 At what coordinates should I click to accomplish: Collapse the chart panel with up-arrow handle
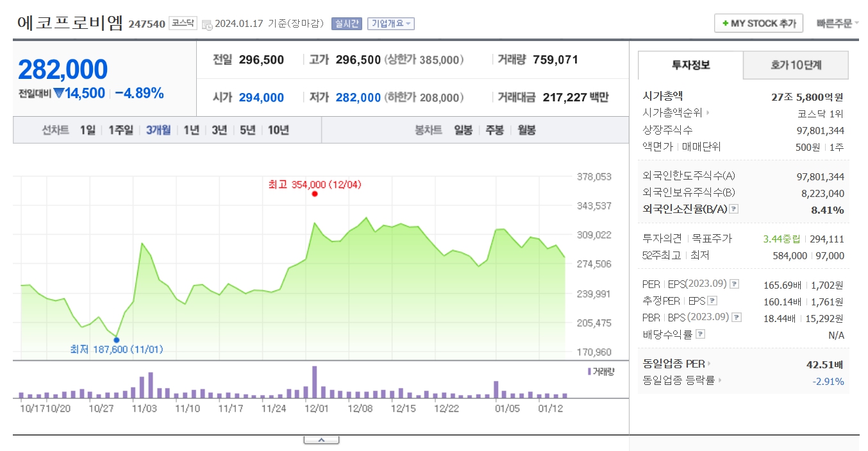(321, 439)
